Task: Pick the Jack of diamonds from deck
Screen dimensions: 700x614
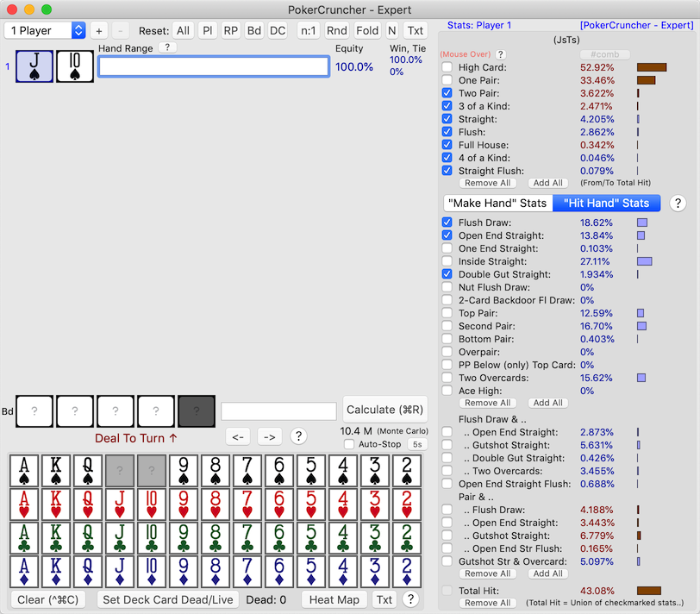Action: click(120, 572)
